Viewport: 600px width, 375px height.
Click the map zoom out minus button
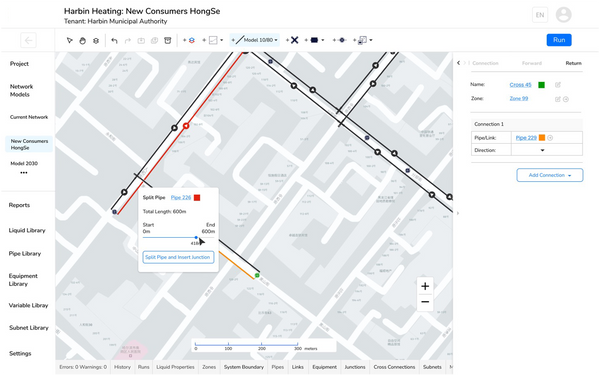click(x=425, y=302)
